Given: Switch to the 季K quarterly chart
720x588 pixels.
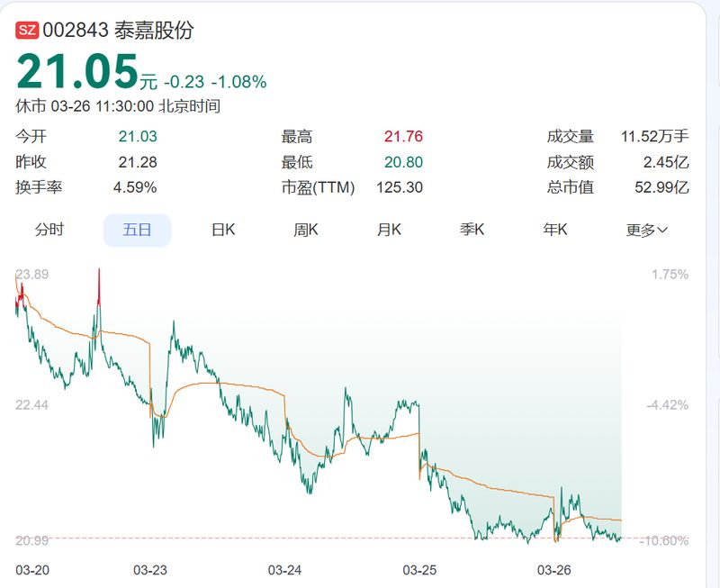Looking at the screenshot, I should tap(473, 231).
